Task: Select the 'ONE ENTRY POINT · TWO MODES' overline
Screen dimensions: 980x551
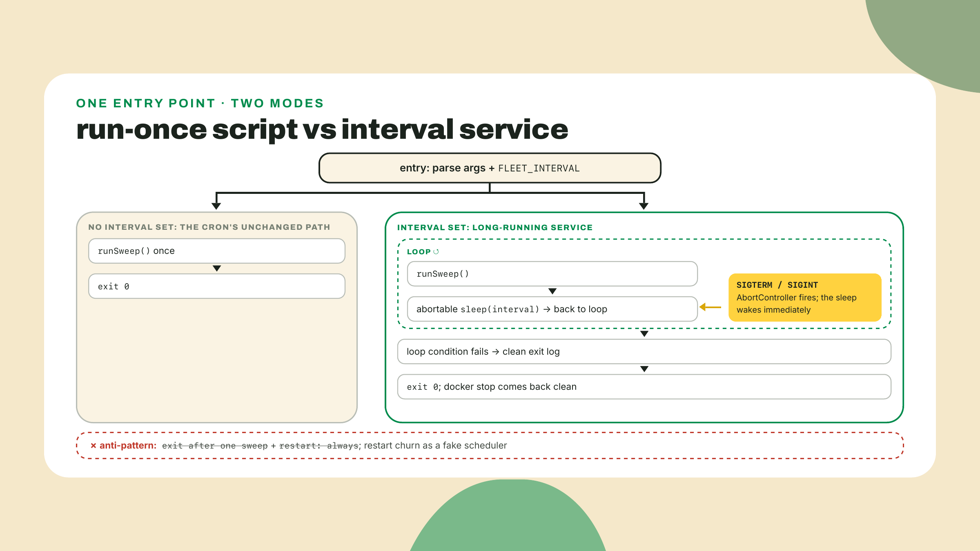Action: (200, 103)
